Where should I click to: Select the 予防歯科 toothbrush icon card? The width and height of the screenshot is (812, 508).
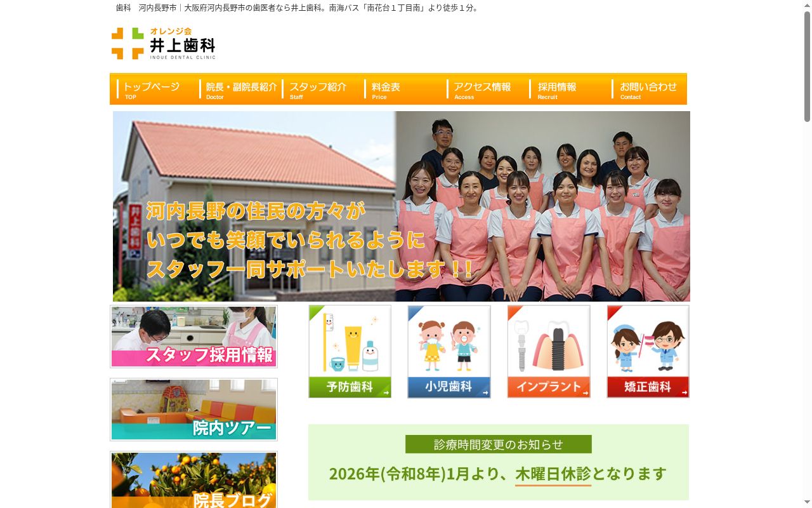pos(350,352)
